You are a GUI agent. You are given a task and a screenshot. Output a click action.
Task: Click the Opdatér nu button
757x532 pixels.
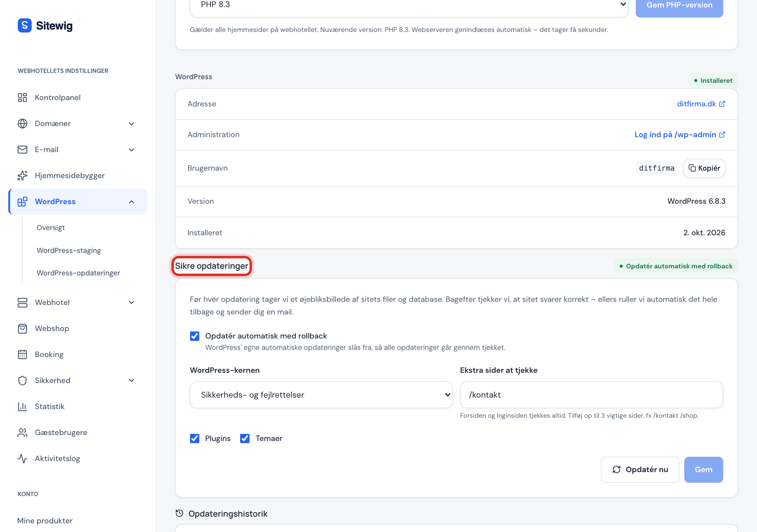point(640,469)
